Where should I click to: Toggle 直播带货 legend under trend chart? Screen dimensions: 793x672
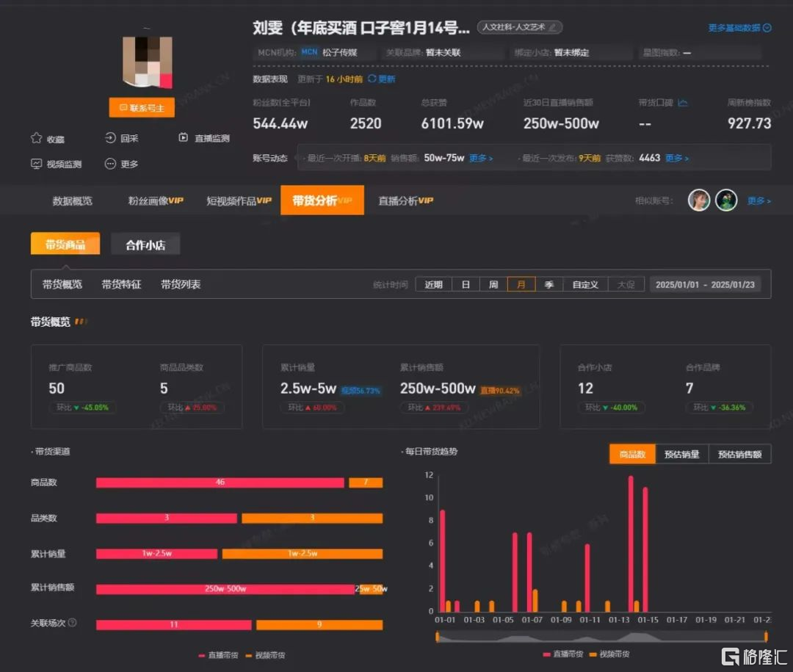[563, 654]
